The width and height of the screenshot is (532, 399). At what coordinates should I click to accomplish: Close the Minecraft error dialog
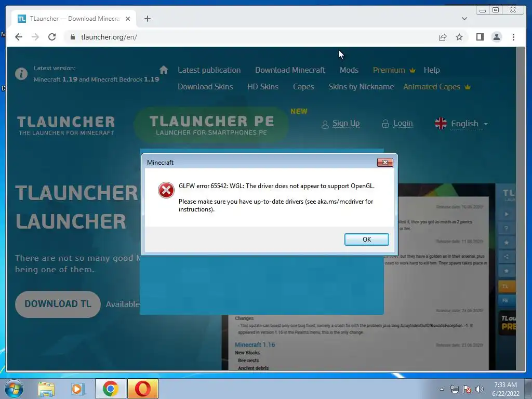tap(385, 162)
